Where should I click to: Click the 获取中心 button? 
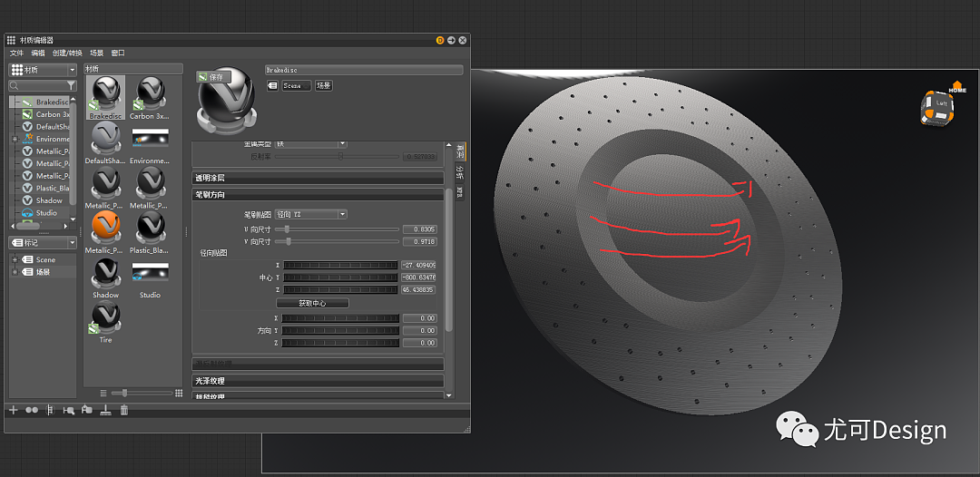(312, 303)
